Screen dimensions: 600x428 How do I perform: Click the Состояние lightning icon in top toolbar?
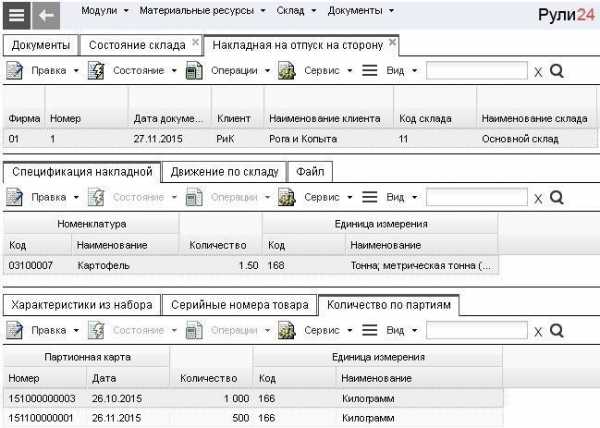tap(96, 71)
